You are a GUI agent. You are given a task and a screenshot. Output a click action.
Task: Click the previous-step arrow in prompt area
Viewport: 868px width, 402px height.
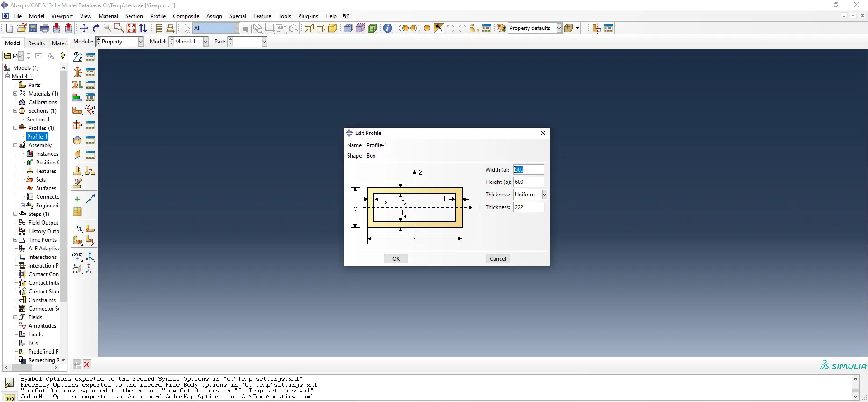[x=77, y=364]
